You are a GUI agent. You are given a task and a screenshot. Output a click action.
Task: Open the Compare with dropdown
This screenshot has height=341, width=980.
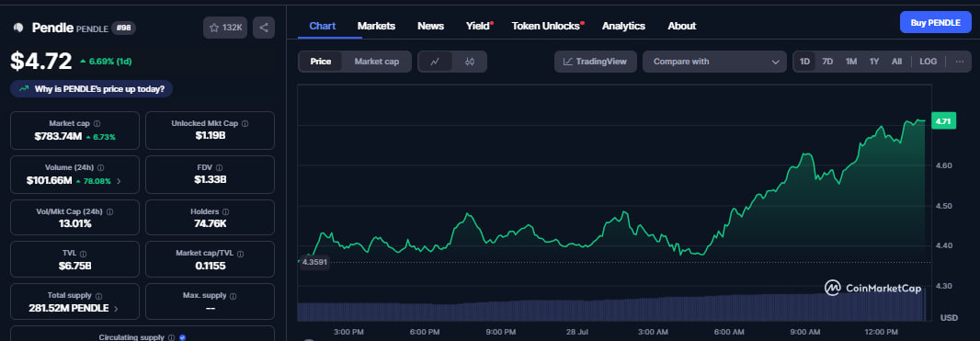tap(714, 62)
